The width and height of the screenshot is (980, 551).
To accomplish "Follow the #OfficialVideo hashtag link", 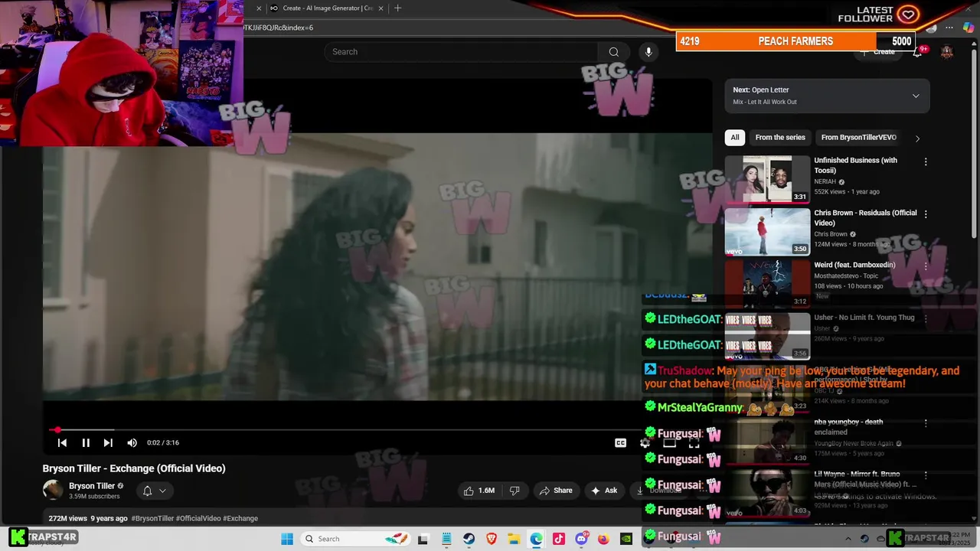I will coord(198,518).
